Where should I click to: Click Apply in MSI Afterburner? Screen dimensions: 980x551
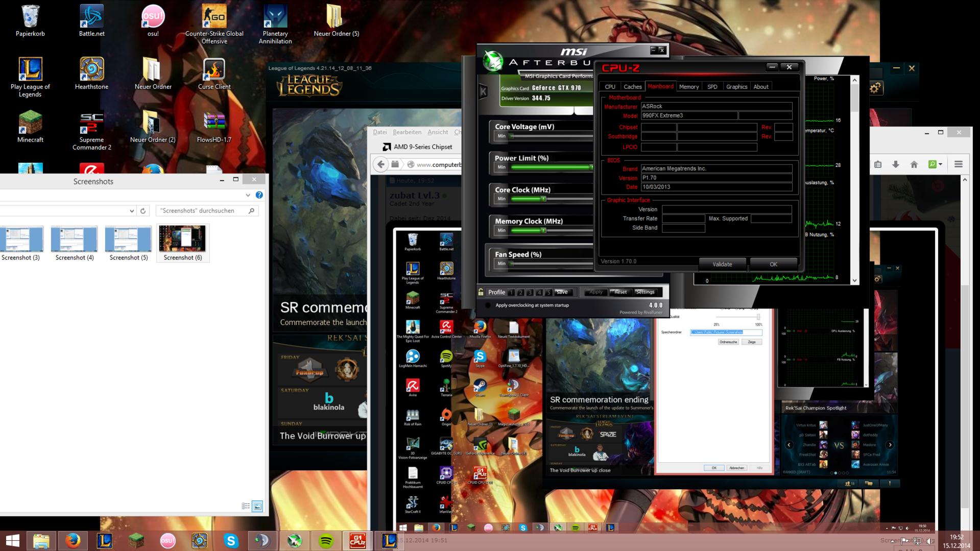coord(596,292)
